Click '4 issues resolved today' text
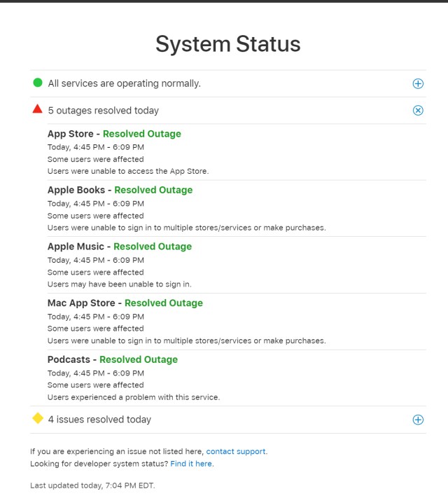Screen dimensions: 448x503 pos(99,420)
